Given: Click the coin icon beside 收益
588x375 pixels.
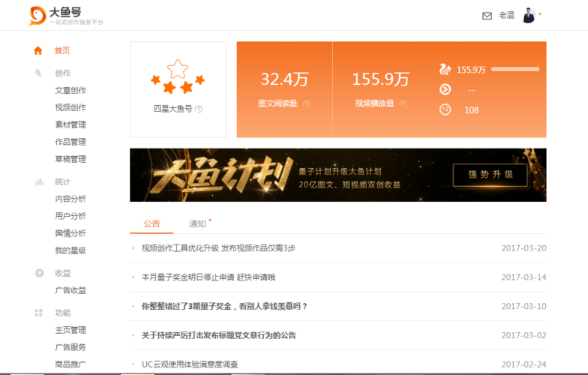Looking at the screenshot, I should (x=39, y=273).
